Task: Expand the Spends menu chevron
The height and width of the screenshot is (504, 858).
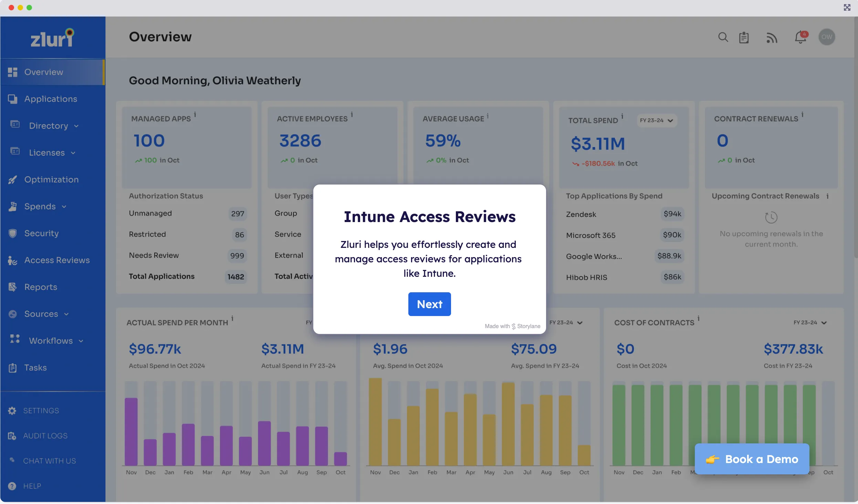Action: (64, 207)
